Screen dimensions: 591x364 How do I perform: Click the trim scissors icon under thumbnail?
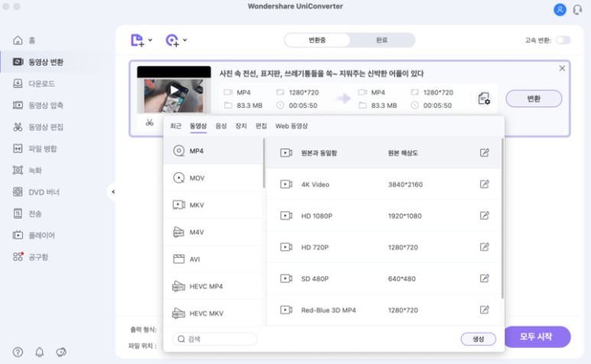point(150,122)
